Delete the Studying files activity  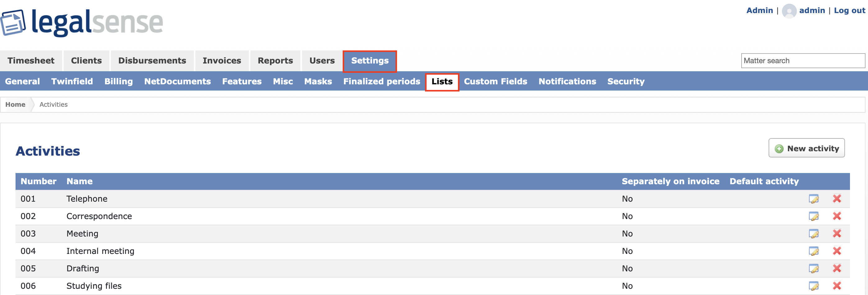click(837, 286)
